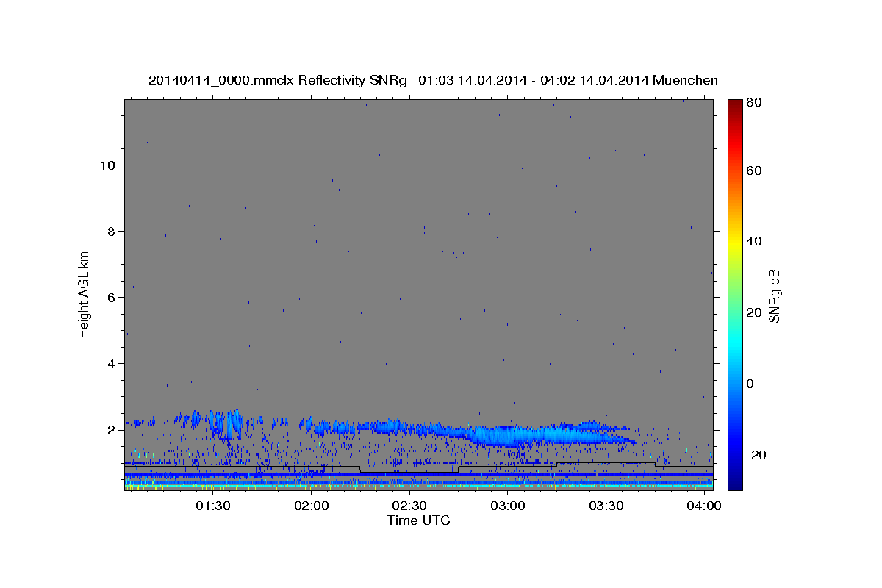This screenshot has height=588, width=882.
Task: Click the cyan ground clutter band at plot bottom
Action: point(418,486)
